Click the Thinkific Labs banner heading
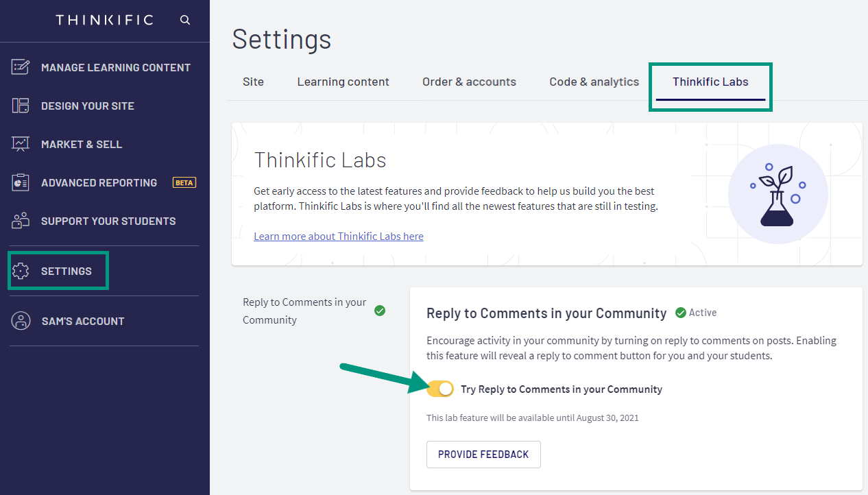This screenshot has width=868, height=495. 320,160
